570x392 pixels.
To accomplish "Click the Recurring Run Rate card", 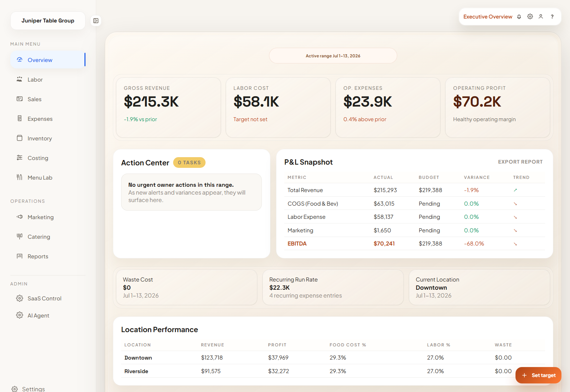I will pyautogui.click(x=333, y=287).
